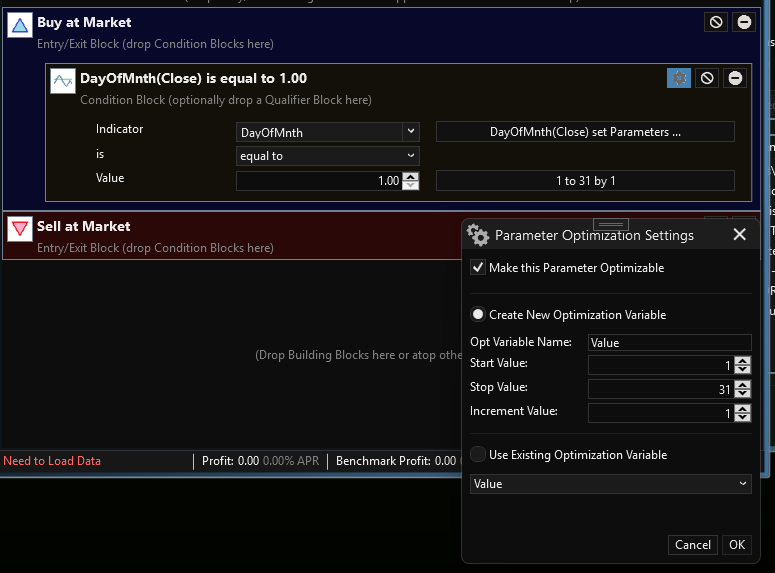Remove the DayOfMnth condition block
Screen dimensions: 775x573
pos(735,78)
